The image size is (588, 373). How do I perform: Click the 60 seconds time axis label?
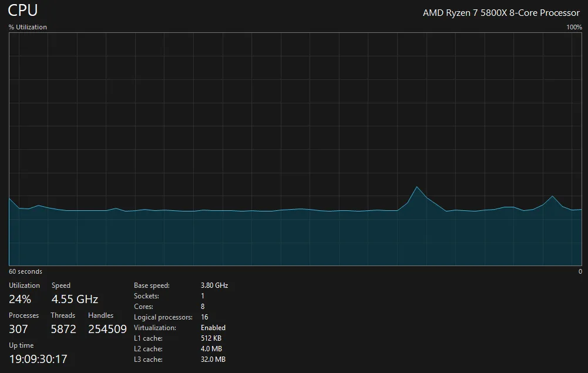25,271
